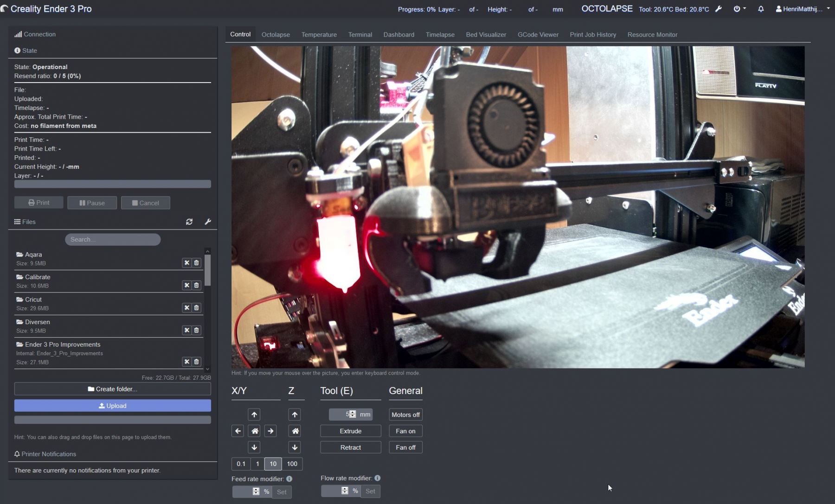This screenshot has height=504, width=835.
Task: Select the 100 mm jog step
Action: coord(292,464)
